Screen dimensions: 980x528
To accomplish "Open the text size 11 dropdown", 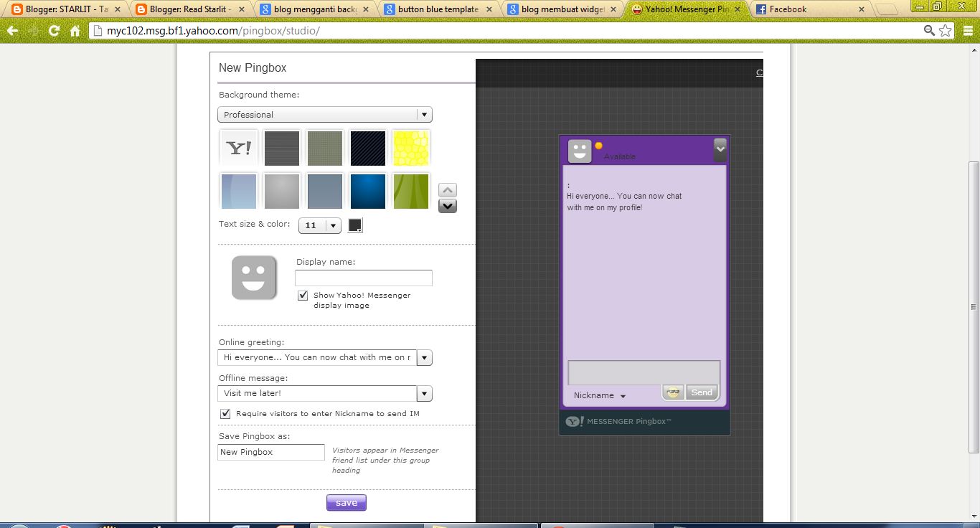I will tap(320, 225).
